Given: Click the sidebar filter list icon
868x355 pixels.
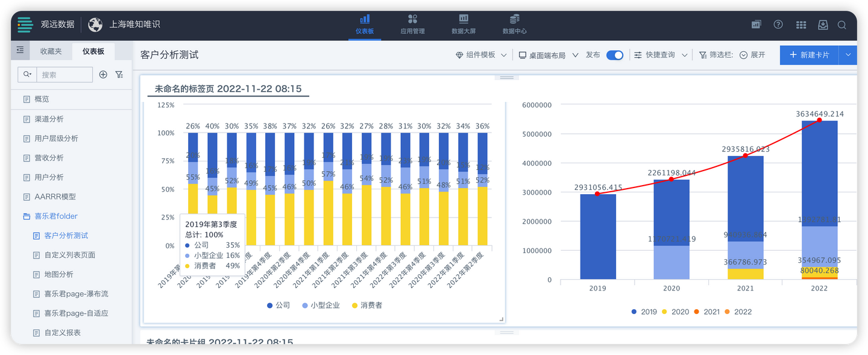Looking at the screenshot, I should pos(119,75).
